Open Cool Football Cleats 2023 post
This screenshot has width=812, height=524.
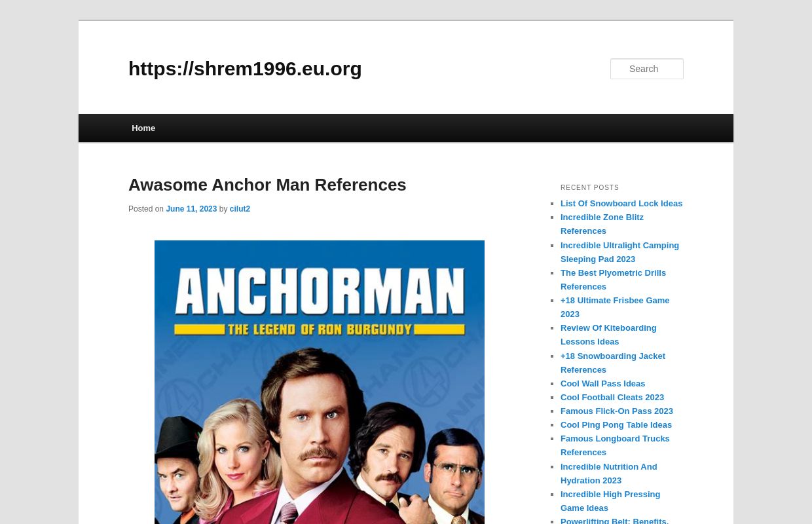[x=612, y=398]
